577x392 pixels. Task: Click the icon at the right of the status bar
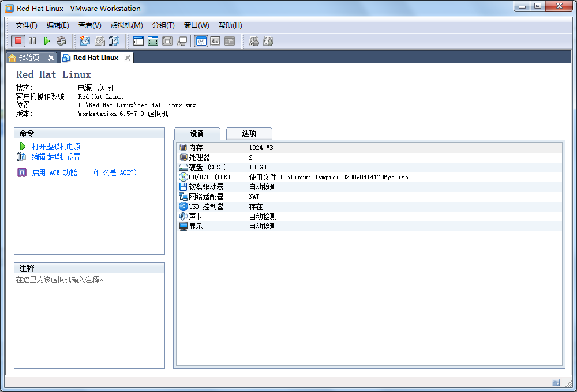pos(556,382)
